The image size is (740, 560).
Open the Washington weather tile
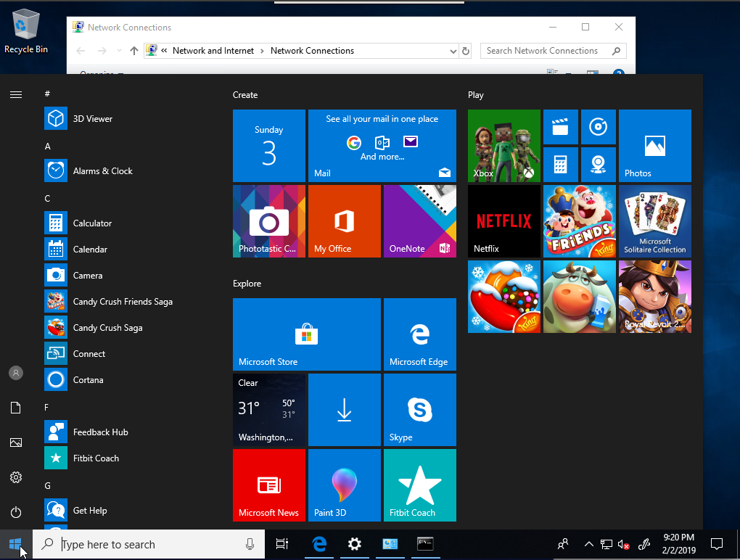[269, 410]
